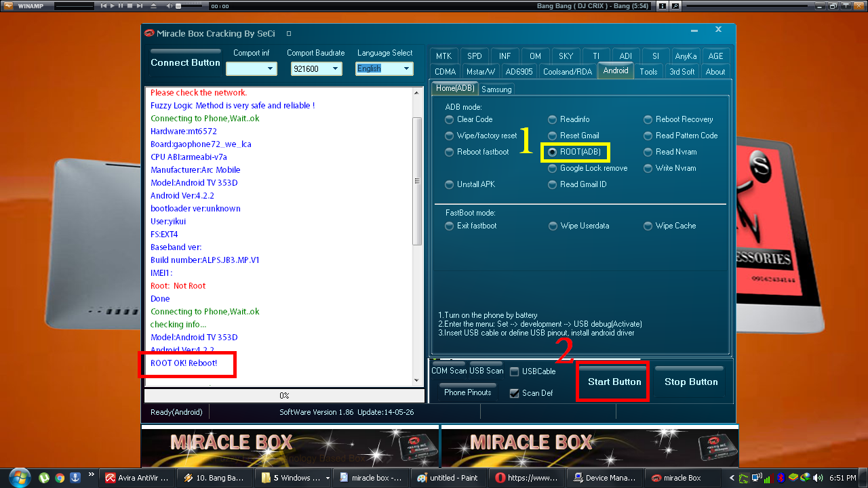This screenshot has height=488, width=868.
Task: Click the anchor icon in quick launch
Action: [x=75, y=478]
